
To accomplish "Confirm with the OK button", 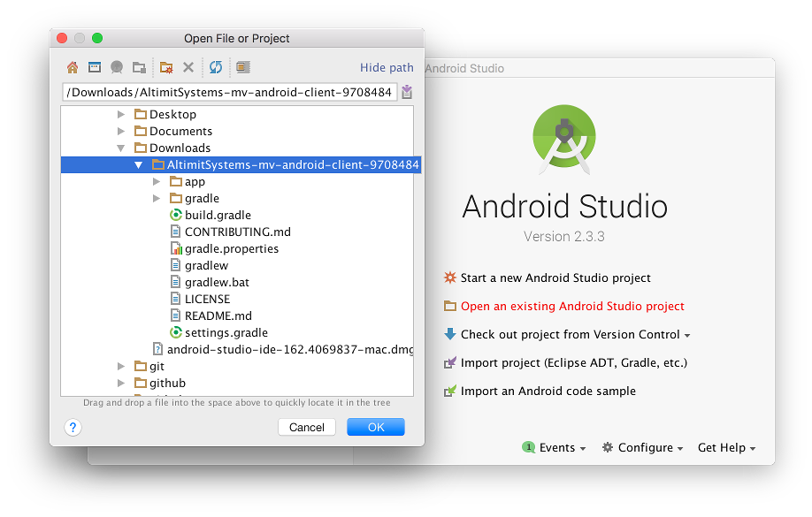I will coord(376,428).
